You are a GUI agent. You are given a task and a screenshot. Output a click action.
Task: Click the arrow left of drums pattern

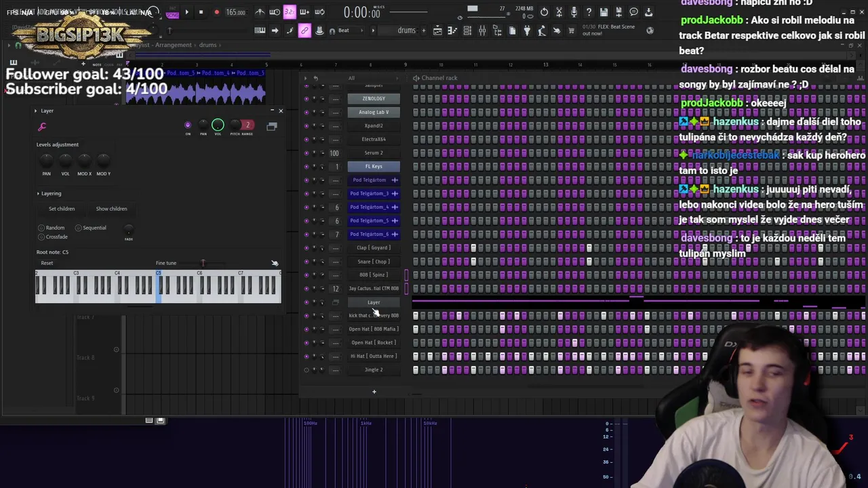[x=372, y=30]
